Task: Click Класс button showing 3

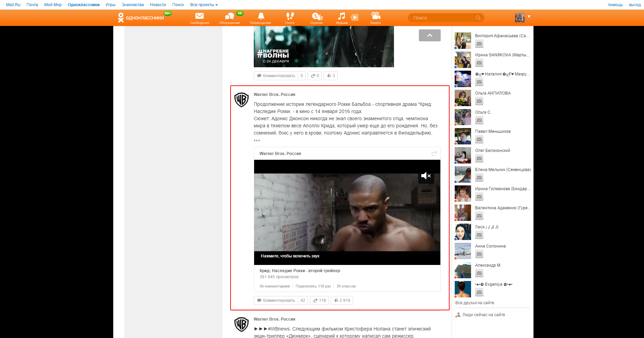Action: click(x=331, y=76)
